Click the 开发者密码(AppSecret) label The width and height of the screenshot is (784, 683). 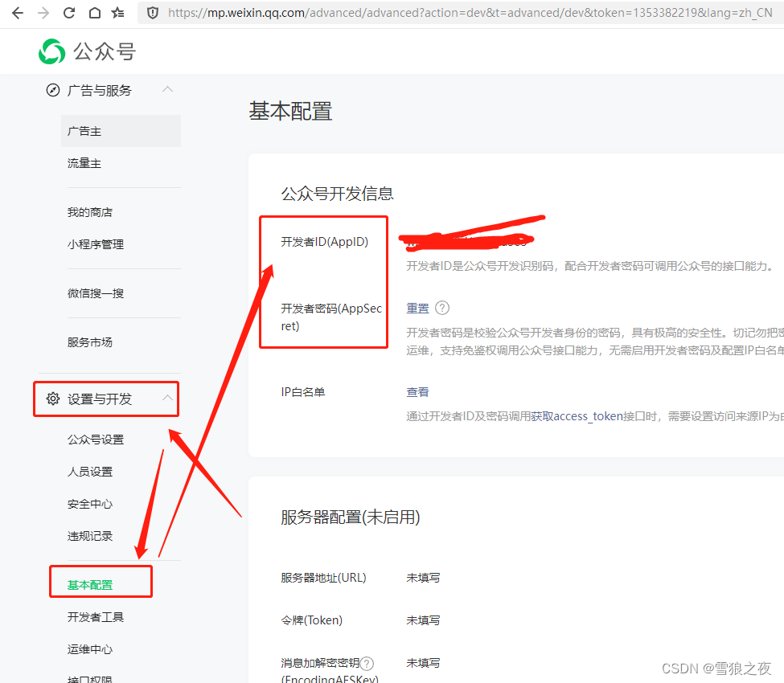(x=331, y=317)
